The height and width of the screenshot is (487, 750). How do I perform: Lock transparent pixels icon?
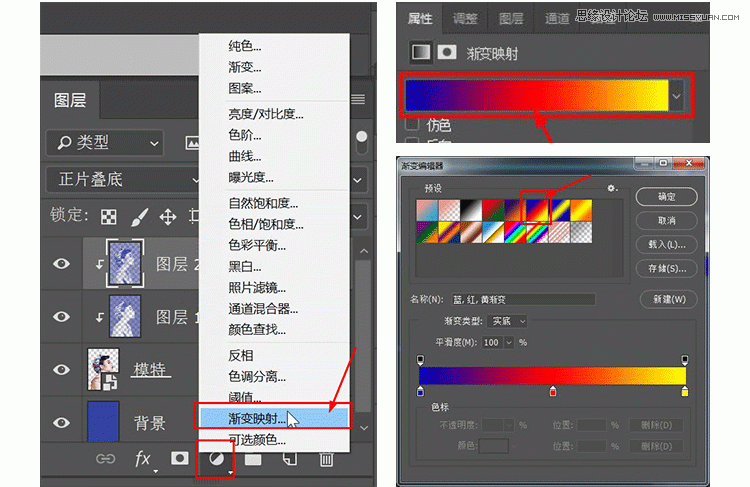109,217
